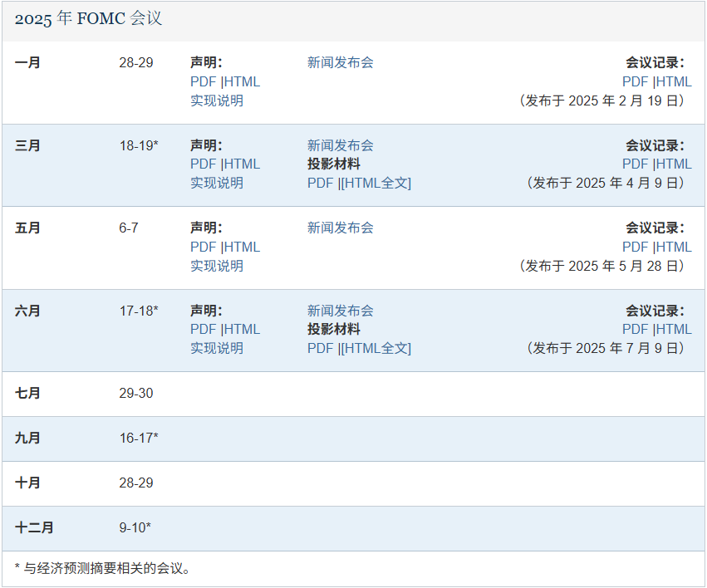Select the 十月 month label
Image resolution: width=707 pixels, height=588 pixels.
pos(28,483)
